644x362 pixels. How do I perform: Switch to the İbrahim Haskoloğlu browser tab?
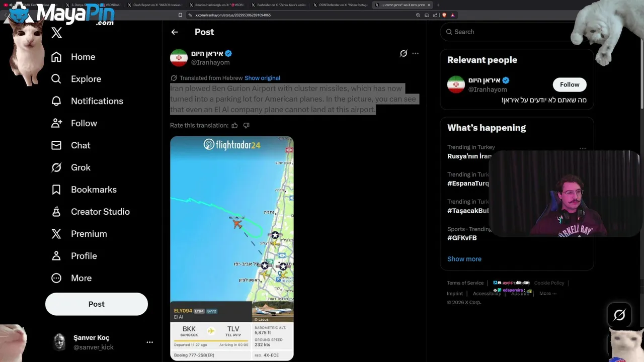(217, 5)
